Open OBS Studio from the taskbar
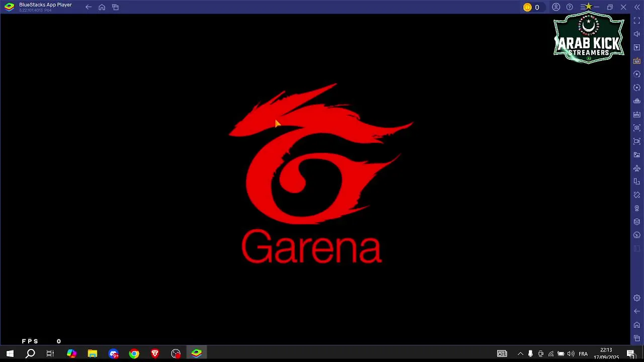644x362 pixels. pos(176,354)
